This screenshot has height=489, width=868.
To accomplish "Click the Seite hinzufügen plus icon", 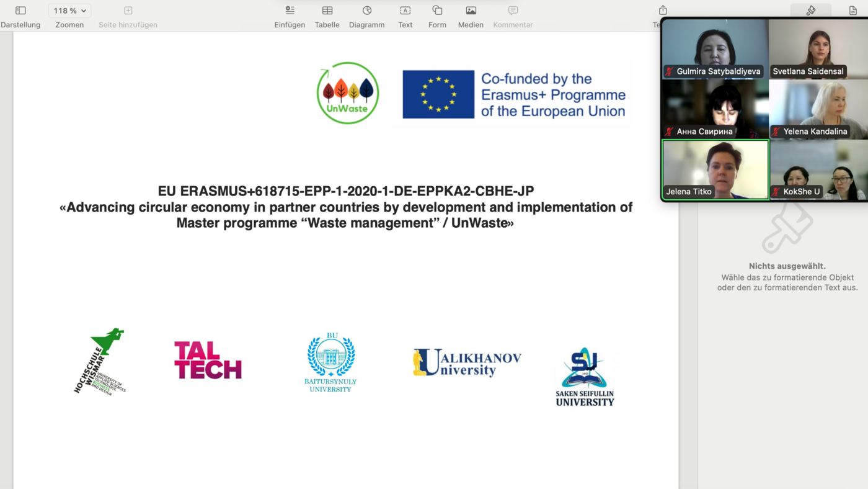I will click(x=128, y=11).
